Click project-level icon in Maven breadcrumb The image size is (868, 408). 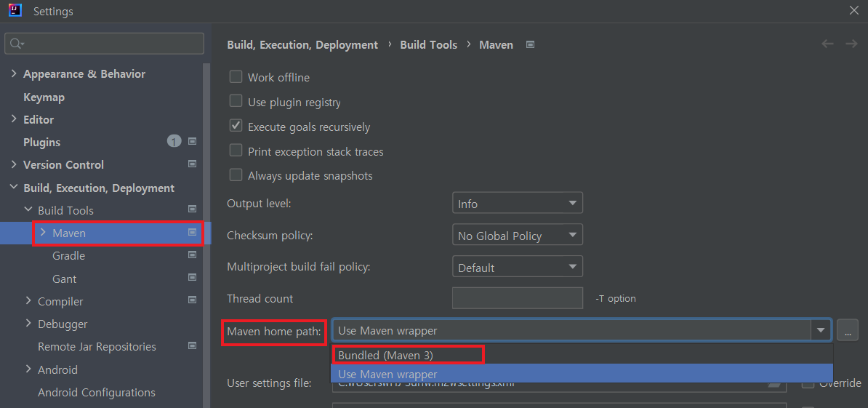[530, 45]
